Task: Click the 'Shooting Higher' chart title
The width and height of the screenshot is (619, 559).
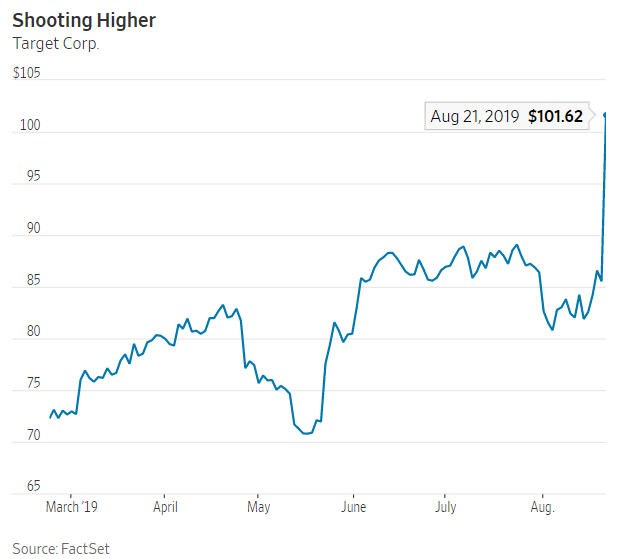Action: [84, 21]
